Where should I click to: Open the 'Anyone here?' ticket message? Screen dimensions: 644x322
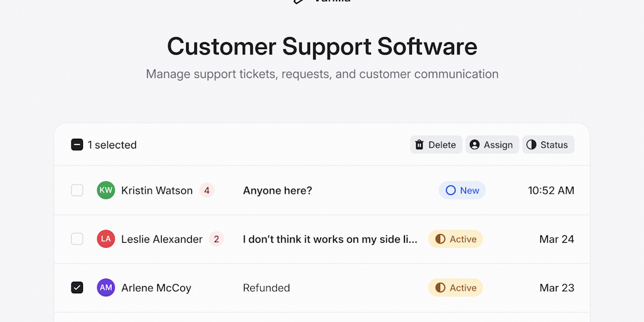pyautogui.click(x=277, y=191)
